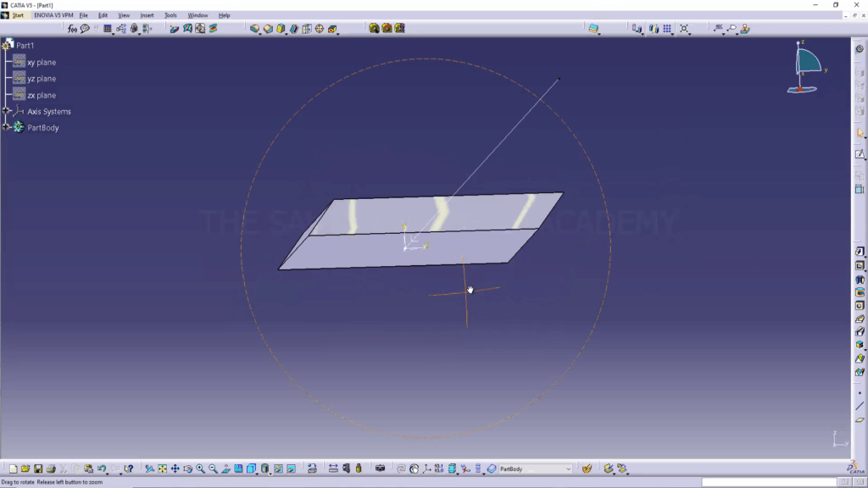Open ENOVIA V5 VPM menu

[x=53, y=15]
